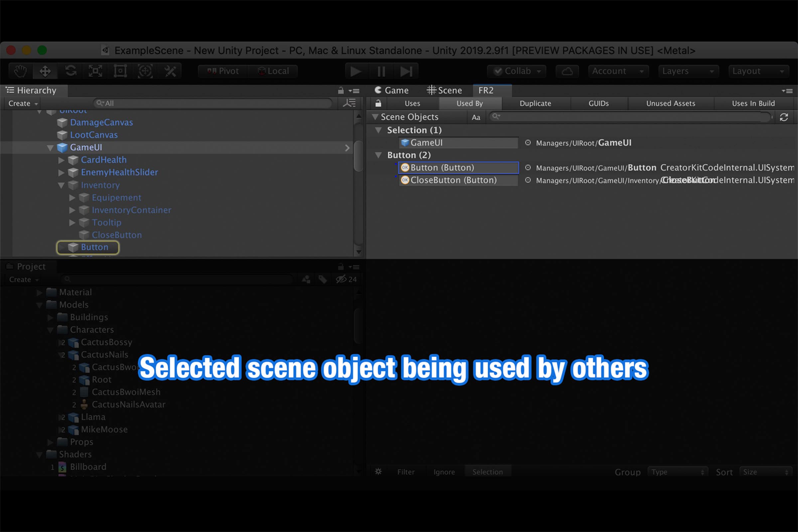798x532 pixels.
Task: Click the cloud services icon
Action: [x=567, y=71]
